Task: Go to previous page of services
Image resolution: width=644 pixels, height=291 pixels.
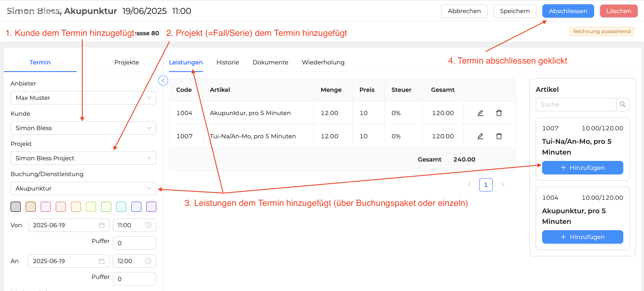Action: (x=469, y=185)
